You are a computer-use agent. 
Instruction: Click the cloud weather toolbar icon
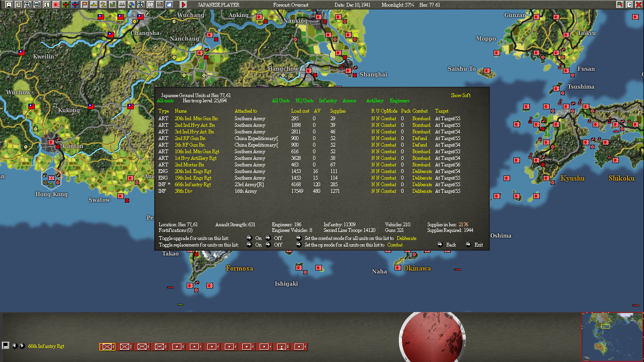coord(169,5)
